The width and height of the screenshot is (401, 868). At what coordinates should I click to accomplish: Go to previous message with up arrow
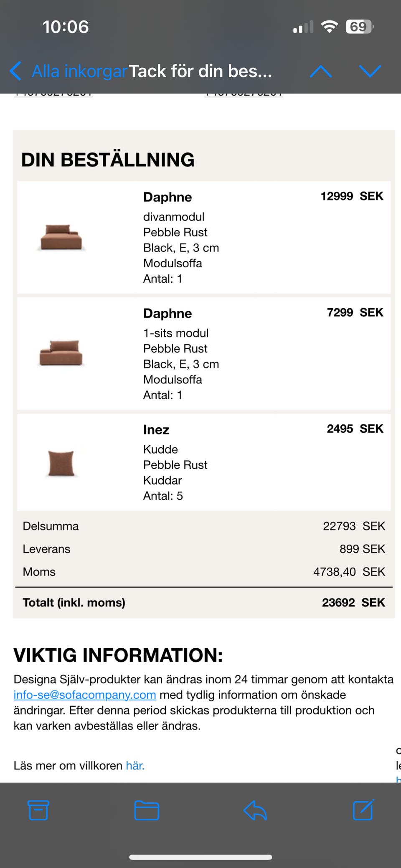321,71
